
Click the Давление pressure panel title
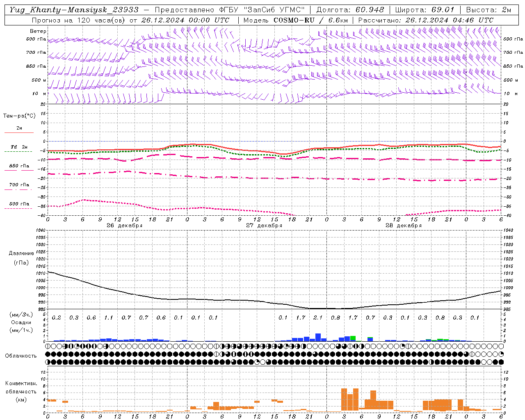pyautogui.click(x=21, y=253)
